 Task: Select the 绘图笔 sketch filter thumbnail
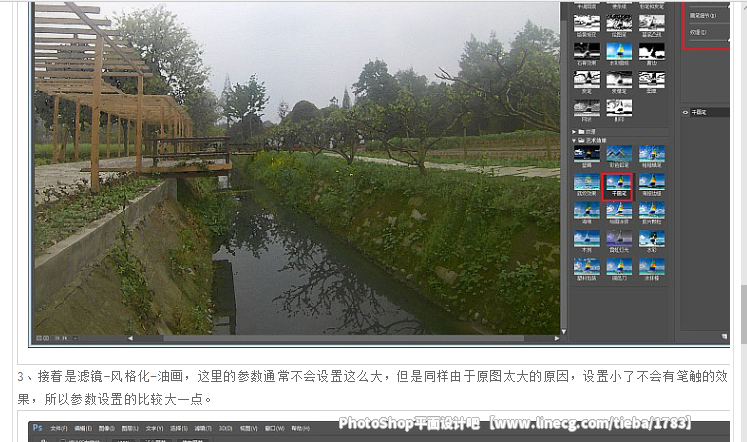coord(619,23)
